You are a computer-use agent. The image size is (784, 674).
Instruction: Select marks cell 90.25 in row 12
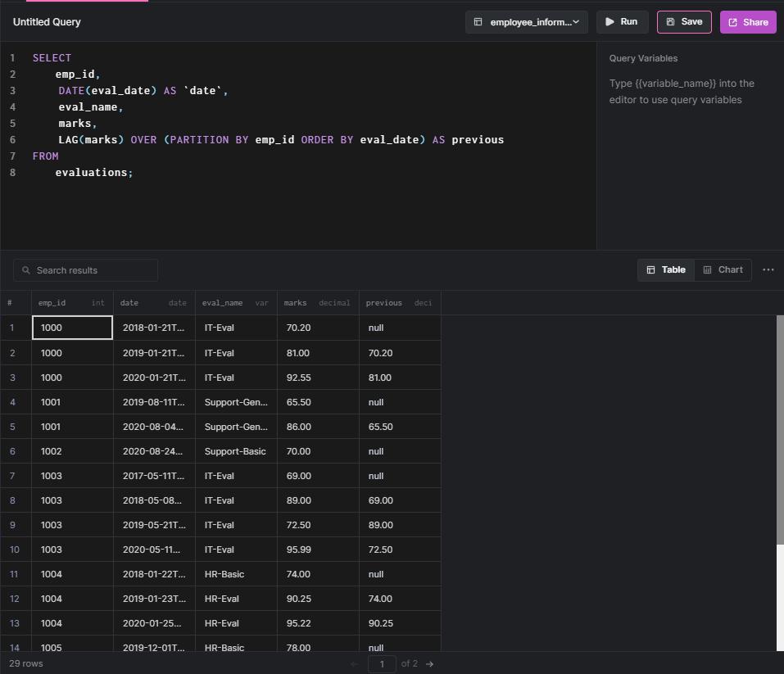(319, 599)
